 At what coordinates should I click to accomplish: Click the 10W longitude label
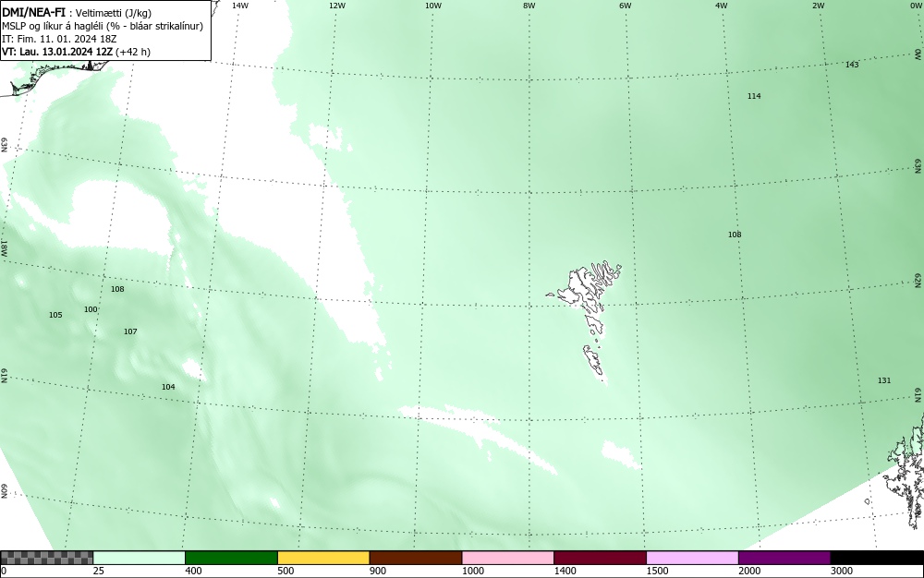[433, 6]
